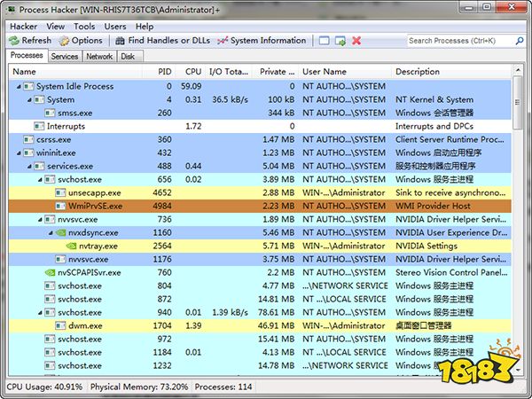Click the vertical scrollbar of process list
The height and width of the screenshot is (399, 532).
click(518, 222)
